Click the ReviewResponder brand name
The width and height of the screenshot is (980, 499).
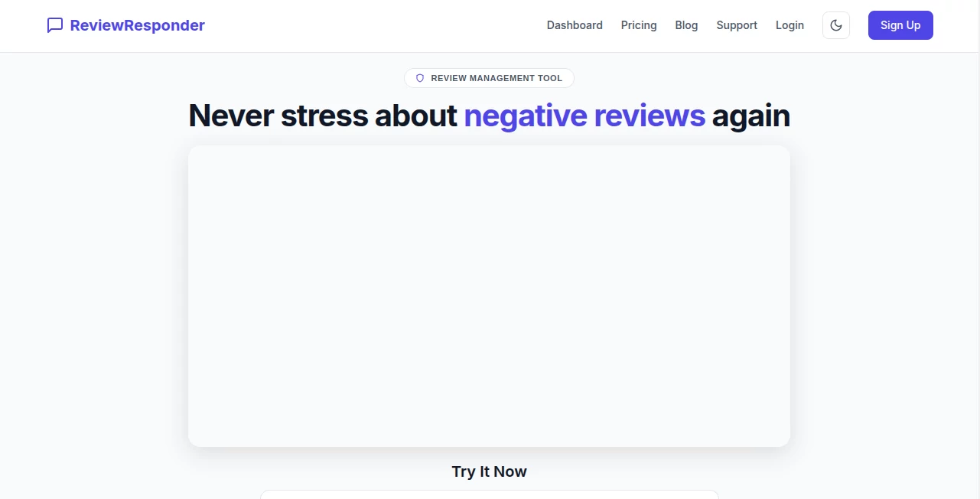coord(136,25)
